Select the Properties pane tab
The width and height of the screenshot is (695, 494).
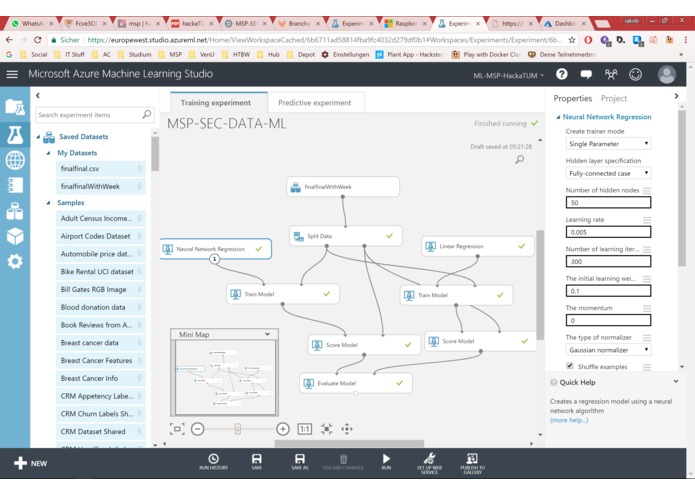572,98
